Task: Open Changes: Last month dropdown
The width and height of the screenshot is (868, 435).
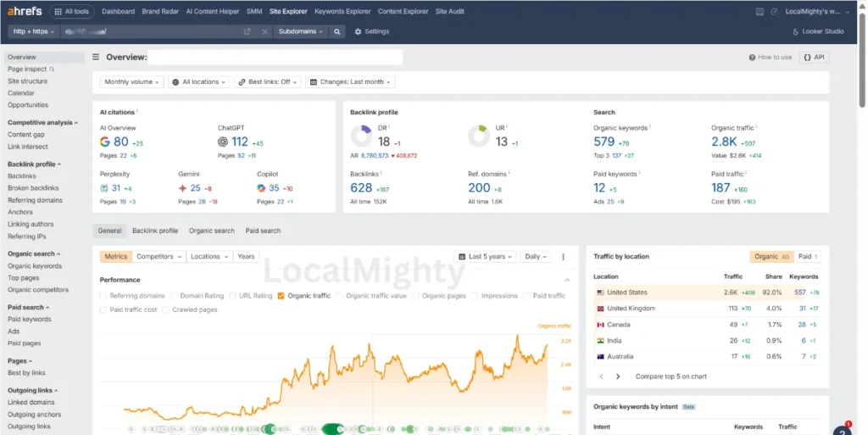Action: coord(350,82)
